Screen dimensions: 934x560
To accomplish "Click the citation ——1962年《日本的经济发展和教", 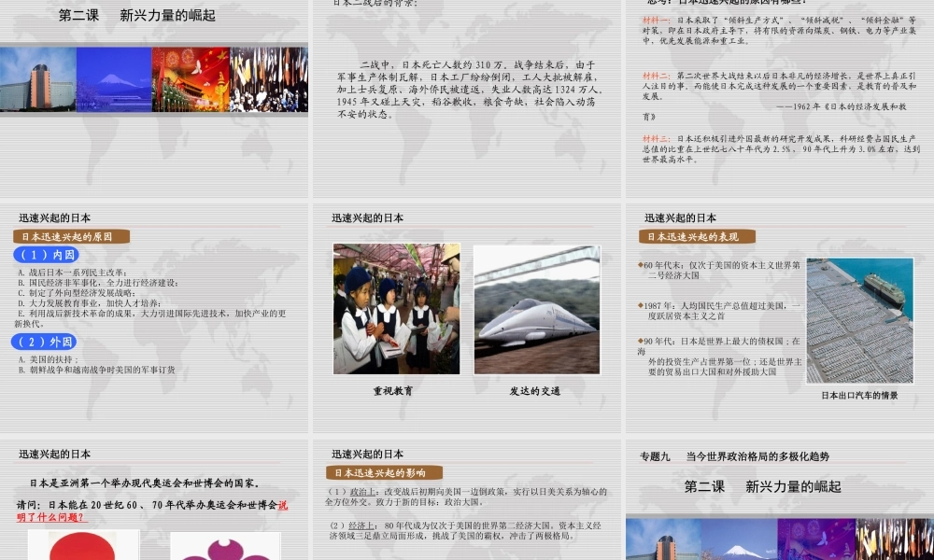I will (x=842, y=106).
